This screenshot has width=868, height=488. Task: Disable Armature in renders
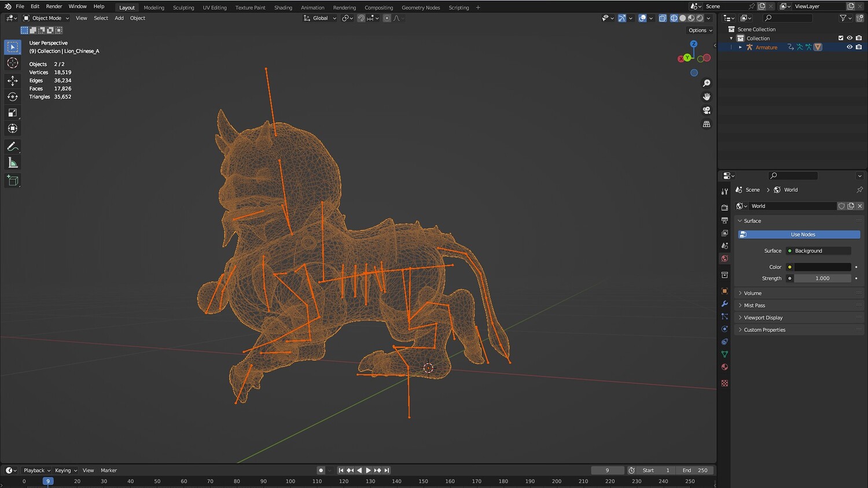(x=859, y=47)
